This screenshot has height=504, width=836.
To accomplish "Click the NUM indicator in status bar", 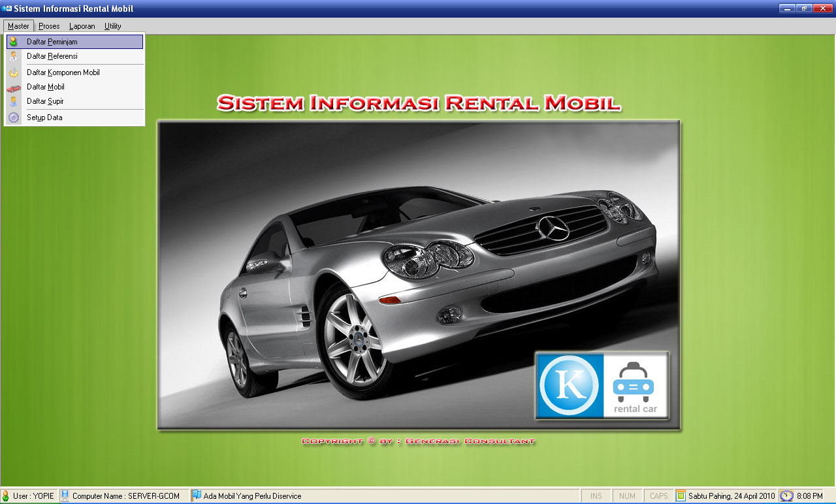I will click(627, 496).
